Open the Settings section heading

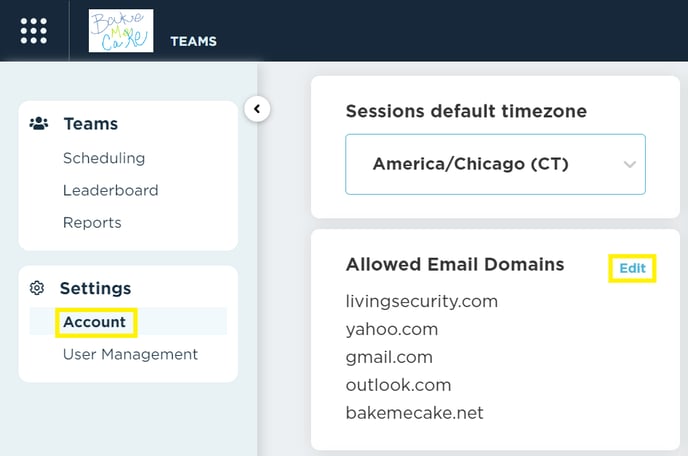(x=95, y=288)
